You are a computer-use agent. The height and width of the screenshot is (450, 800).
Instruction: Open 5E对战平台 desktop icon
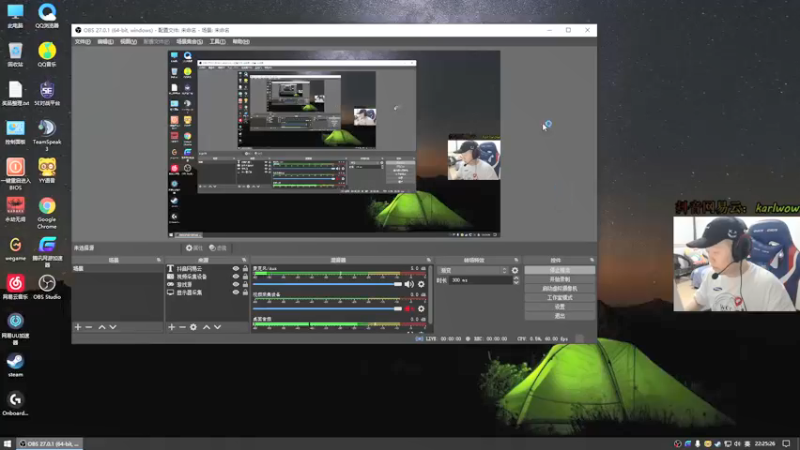point(47,93)
